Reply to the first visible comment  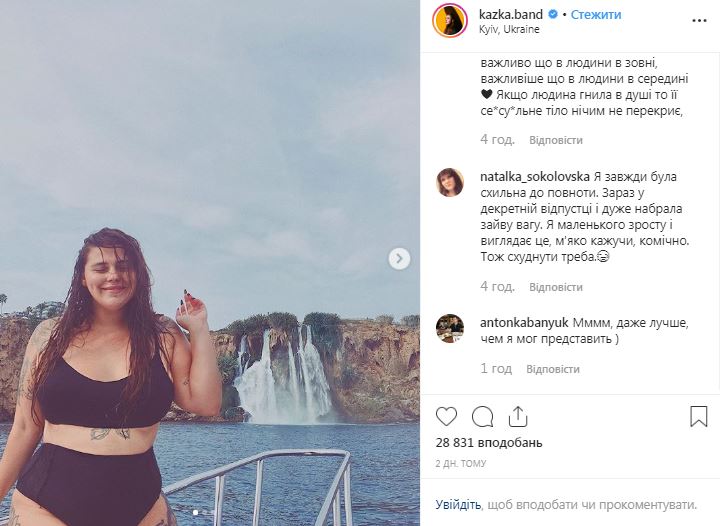pyautogui.click(x=555, y=140)
